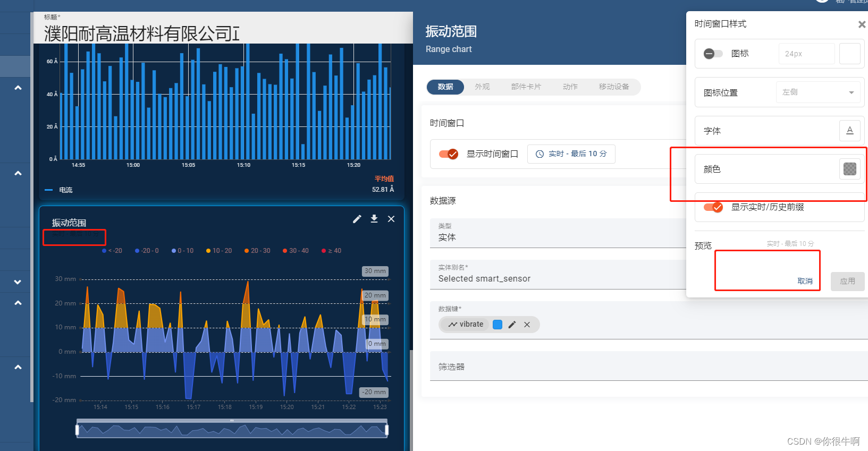
Task: Edit the 振动范围 widget with the pencil icon
Action: click(357, 219)
